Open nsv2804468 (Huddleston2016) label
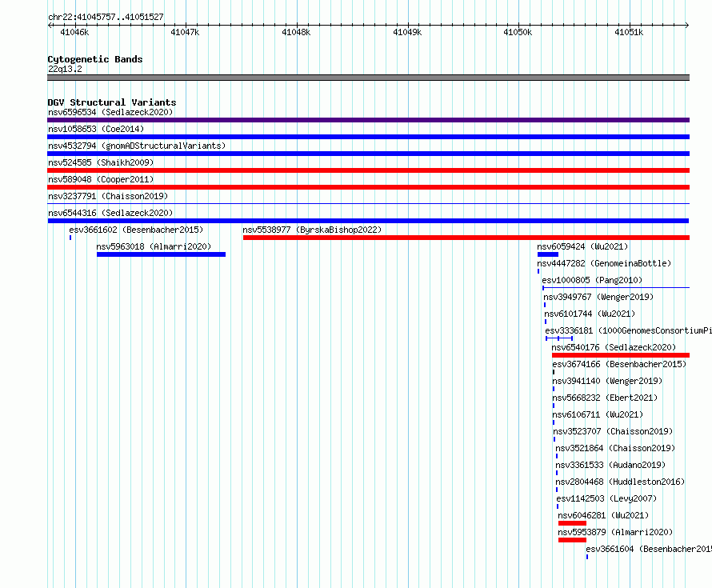The height and width of the screenshot is (588, 712). (620, 482)
